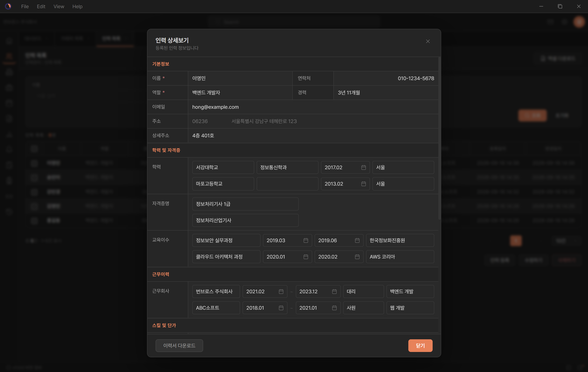Click the 마포고등학교 school field
Image resolution: width=588 pixels, height=372 pixels.
click(223, 184)
